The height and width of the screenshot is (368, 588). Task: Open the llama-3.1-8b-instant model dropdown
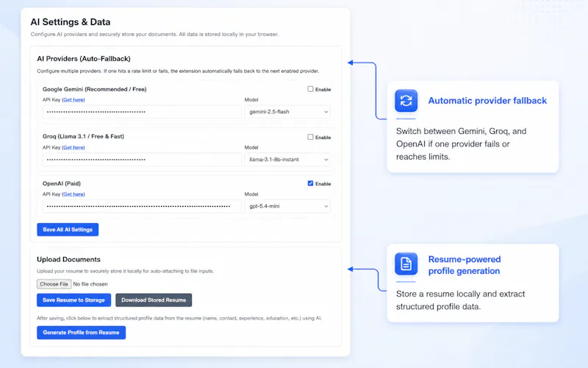click(287, 160)
